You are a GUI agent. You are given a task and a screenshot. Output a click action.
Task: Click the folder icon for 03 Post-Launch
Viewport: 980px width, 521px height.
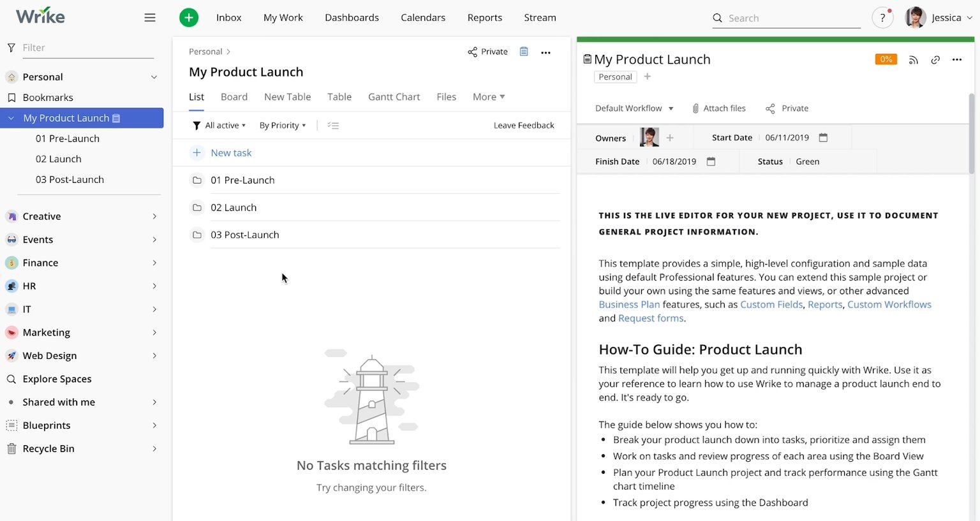(x=197, y=235)
